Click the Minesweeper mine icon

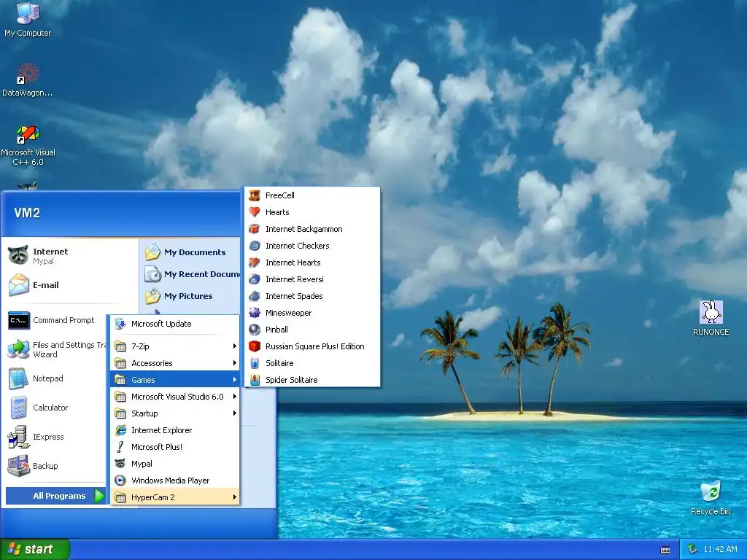point(255,313)
